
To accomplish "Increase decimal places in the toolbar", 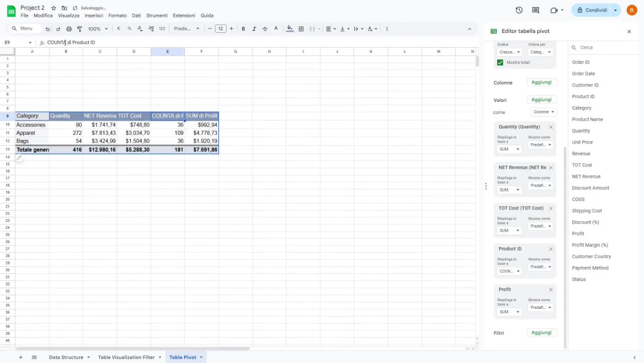I will (x=151, y=29).
